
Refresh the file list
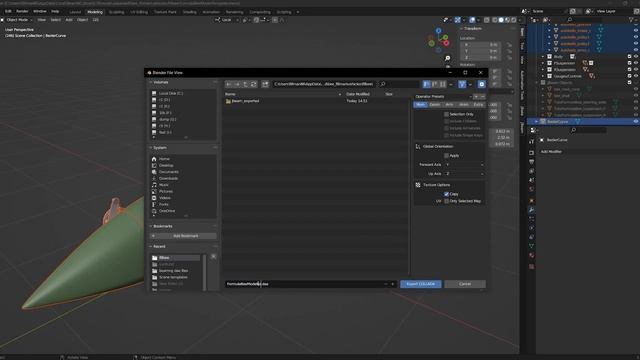click(x=253, y=84)
